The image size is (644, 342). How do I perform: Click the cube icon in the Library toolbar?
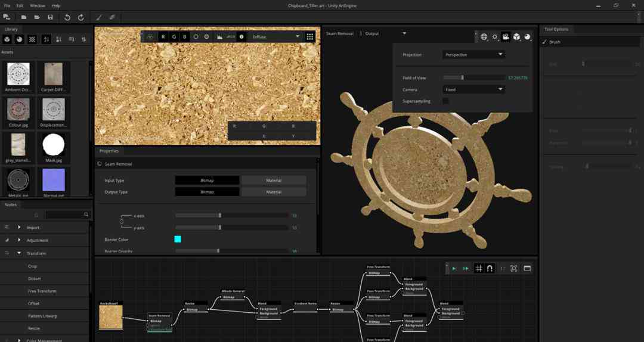coord(7,39)
